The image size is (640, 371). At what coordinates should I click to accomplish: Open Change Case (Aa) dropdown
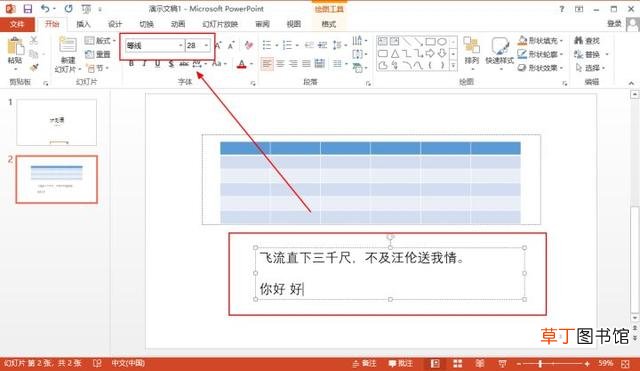(x=219, y=64)
